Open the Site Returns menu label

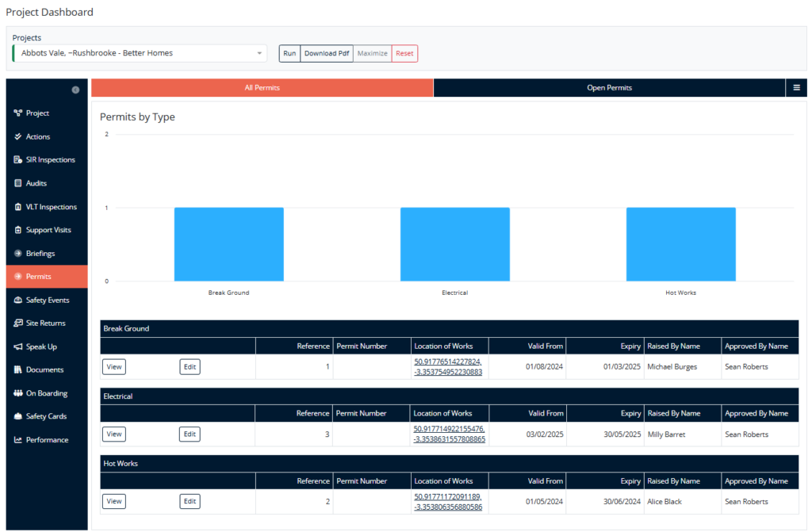pos(46,323)
